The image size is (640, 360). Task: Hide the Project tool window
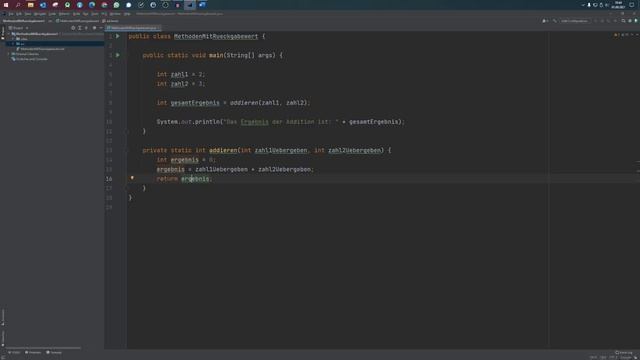pos(101,28)
